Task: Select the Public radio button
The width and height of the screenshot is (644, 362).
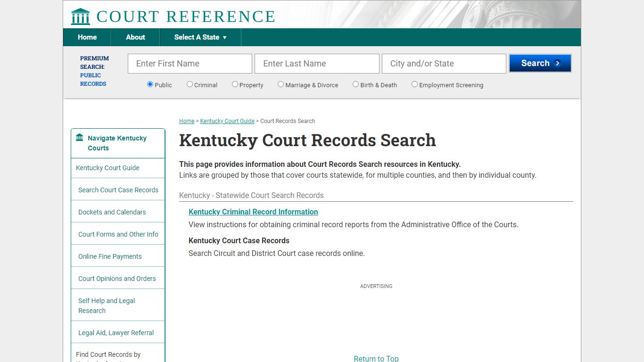Action: [x=150, y=84]
